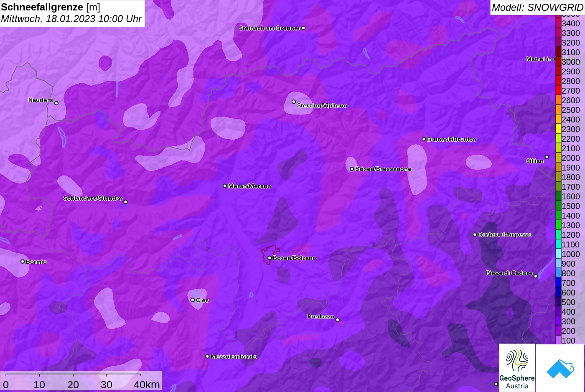Screen dimensions: 585x392
Task: Click the 'Sillian' label text
Action: point(535,161)
